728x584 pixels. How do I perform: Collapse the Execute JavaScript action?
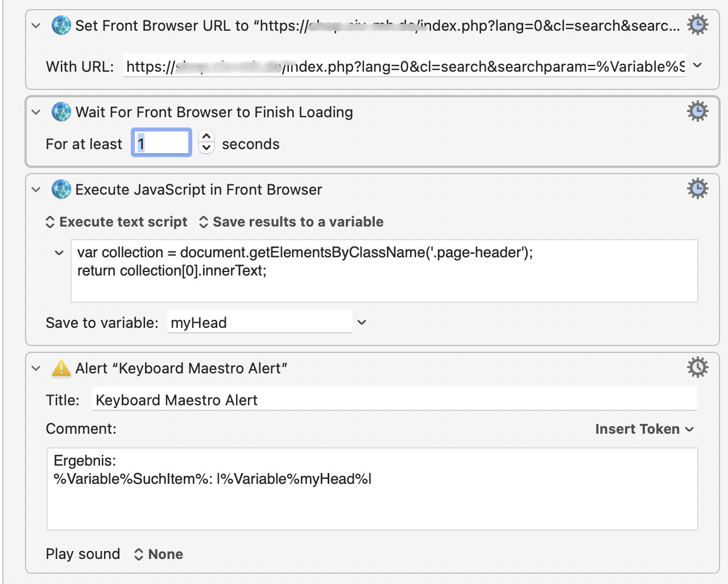[36, 190]
